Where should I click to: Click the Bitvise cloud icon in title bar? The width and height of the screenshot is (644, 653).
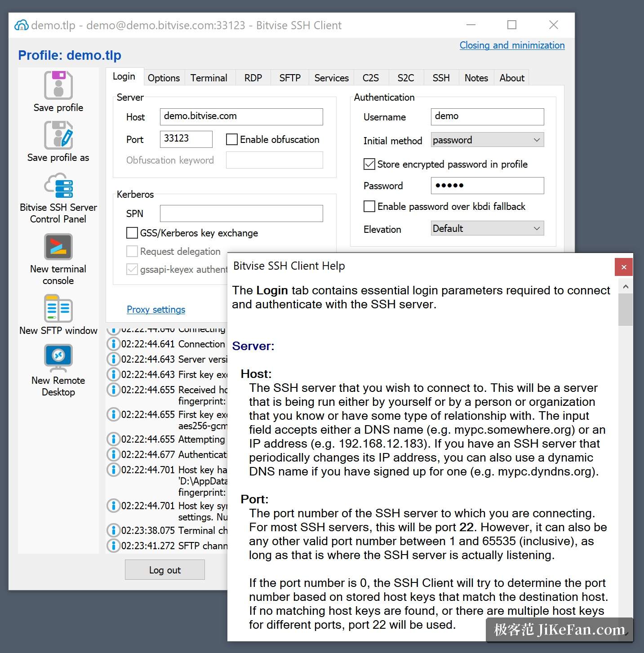[x=22, y=25]
